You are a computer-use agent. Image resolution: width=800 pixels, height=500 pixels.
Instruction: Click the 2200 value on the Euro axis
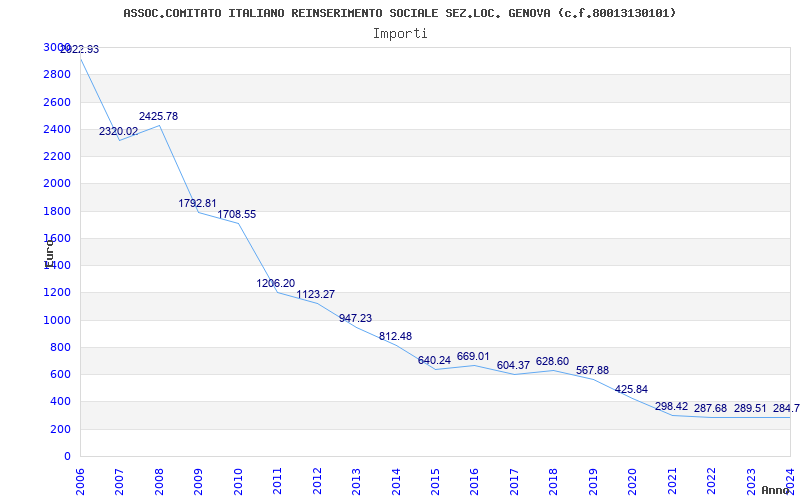point(57,157)
